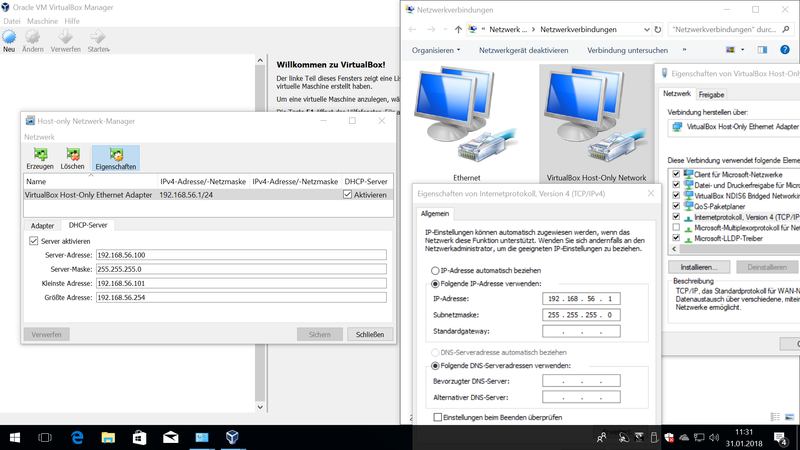This screenshot has height=450, width=800.
Task: Open the Maschine menu
Action: coord(42,21)
